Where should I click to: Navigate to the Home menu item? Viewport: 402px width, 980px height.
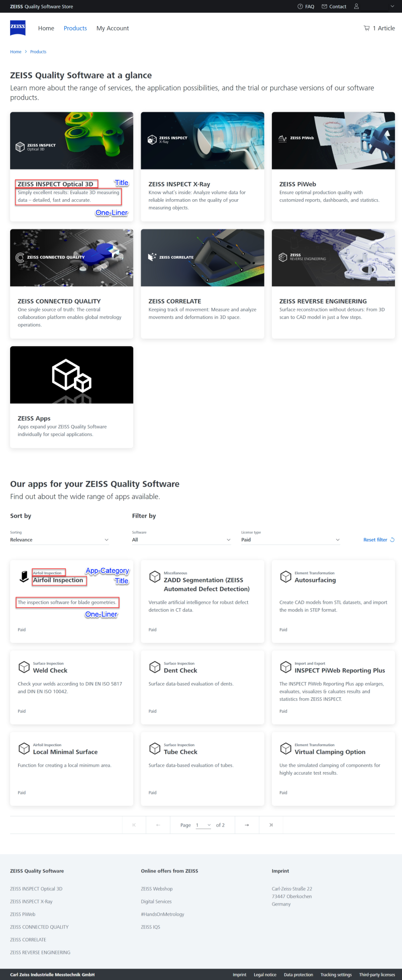(46, 28)
